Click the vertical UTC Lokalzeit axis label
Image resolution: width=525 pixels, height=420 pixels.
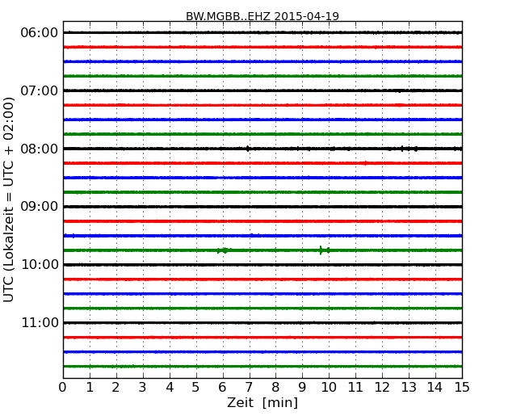[9, 199]
